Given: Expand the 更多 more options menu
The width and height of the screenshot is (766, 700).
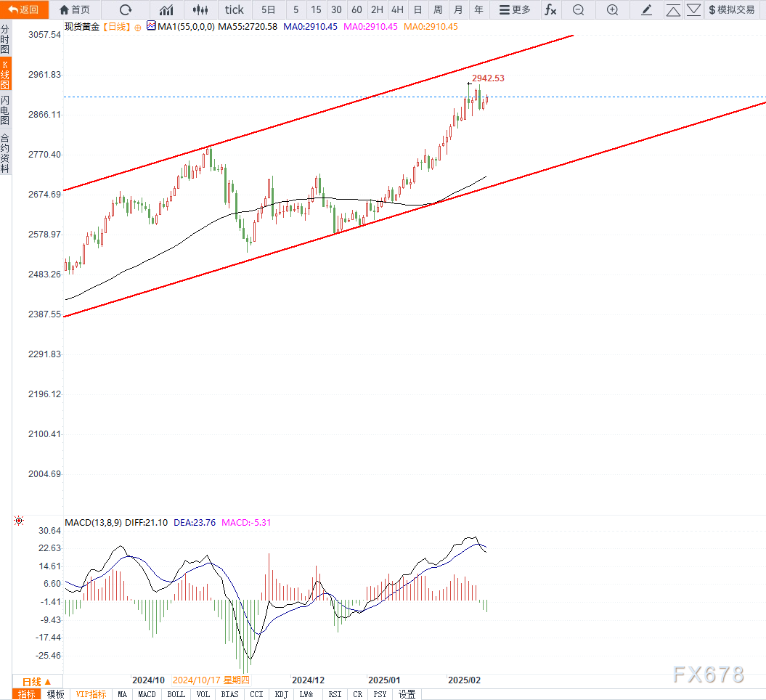Looking at the screenshot, I should coord(516,9).
